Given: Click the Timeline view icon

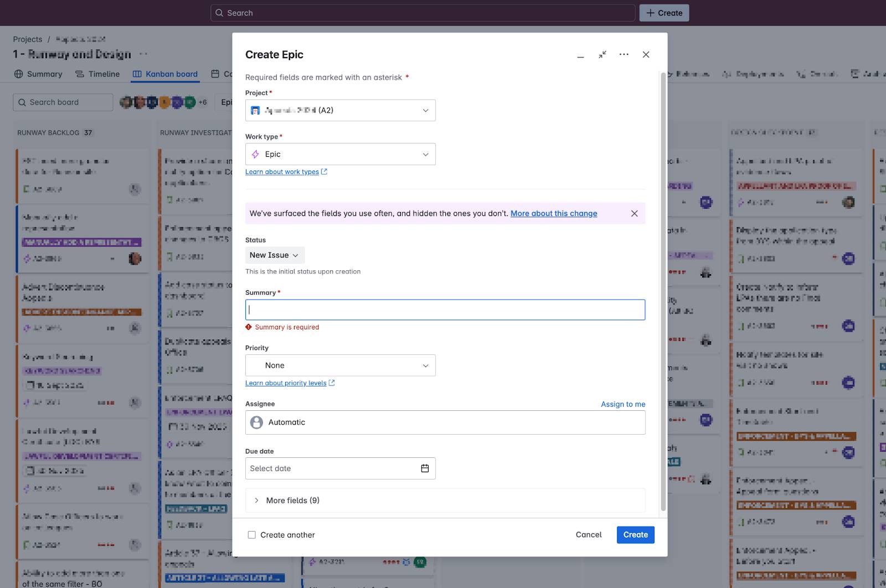Looking at the screenshot, I should (81, 74).
